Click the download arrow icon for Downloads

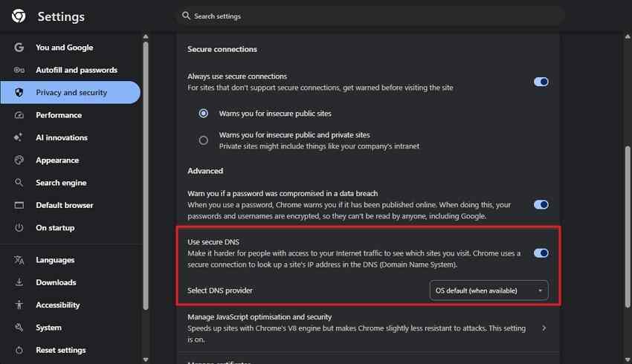19,282
